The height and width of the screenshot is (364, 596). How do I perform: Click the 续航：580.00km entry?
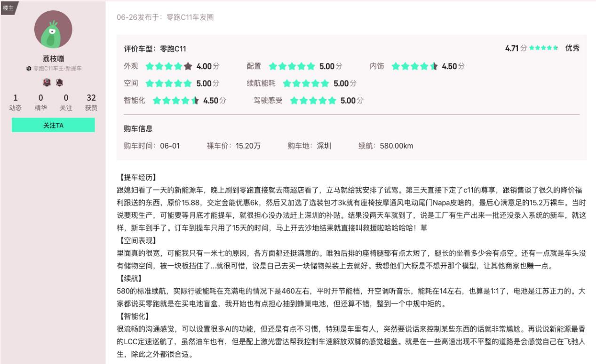[386, 146]
